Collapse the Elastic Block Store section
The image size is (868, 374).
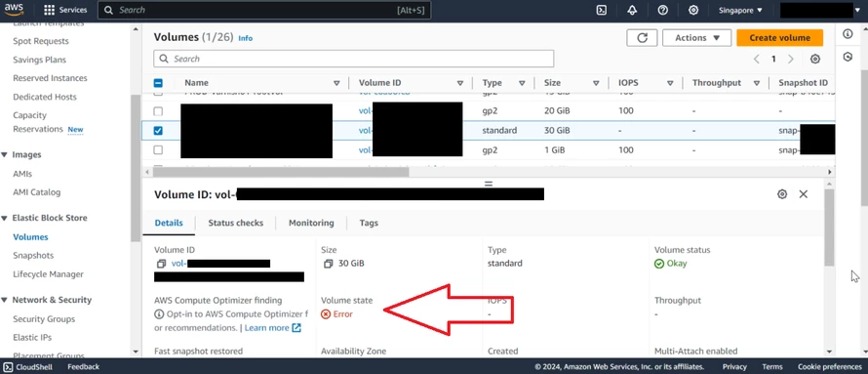(x=4, y=219)
